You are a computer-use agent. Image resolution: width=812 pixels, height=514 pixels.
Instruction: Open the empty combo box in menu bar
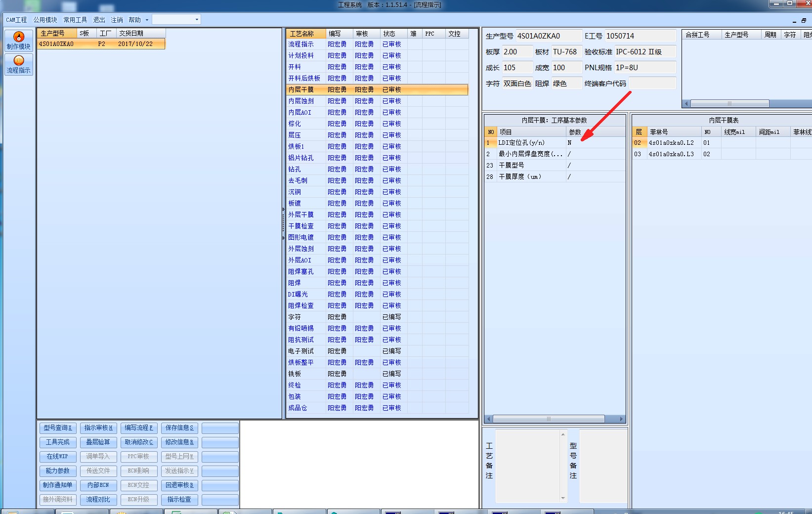click(176, 20)
